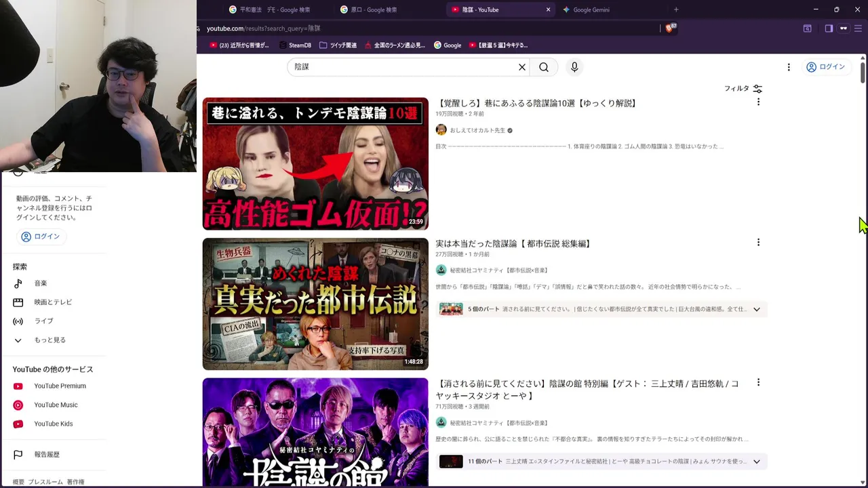Open the more-options menu for 実は本当だった陰謀論 video
Image resolution: width=868 pixels, height=488 pixels.
pyautogui.click(x=758, y=243)
